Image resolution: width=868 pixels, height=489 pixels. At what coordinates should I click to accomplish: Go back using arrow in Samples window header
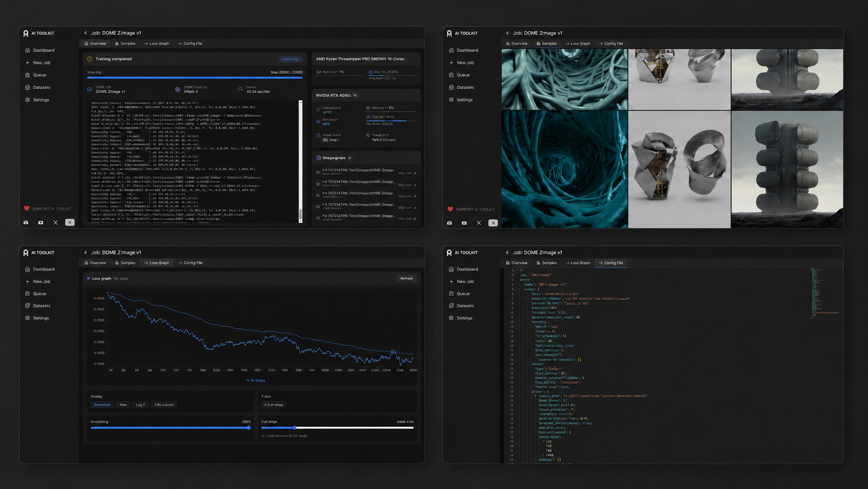507,33
